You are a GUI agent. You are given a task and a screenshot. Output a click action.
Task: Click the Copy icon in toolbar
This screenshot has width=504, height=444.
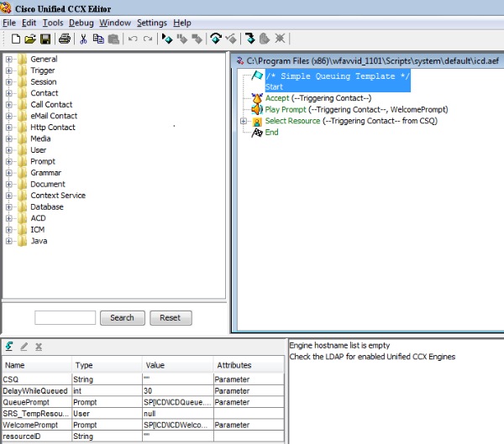click(98, 39)
